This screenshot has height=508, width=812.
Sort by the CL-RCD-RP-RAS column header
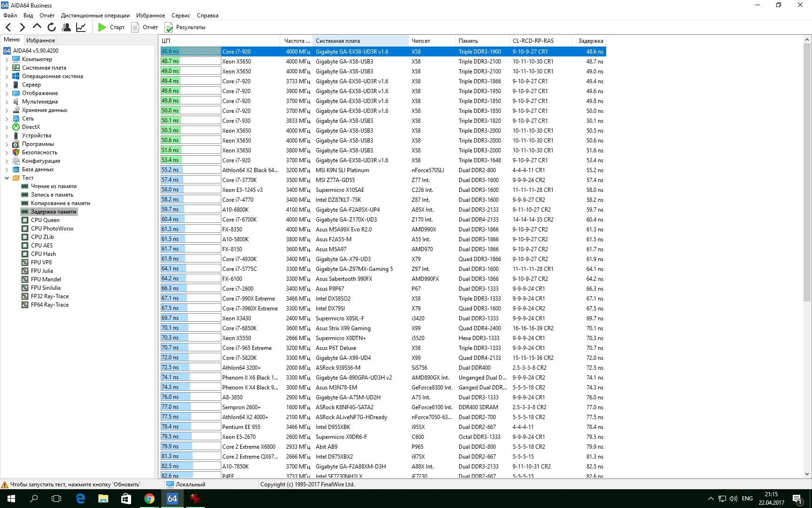pyautogui.click(x=541, y=41)
